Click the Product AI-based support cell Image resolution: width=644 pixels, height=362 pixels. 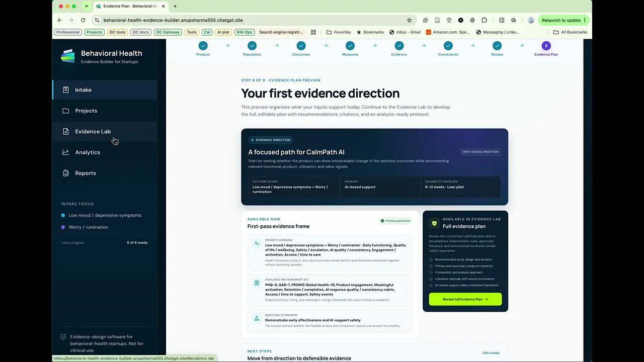[x=380, y=187]
